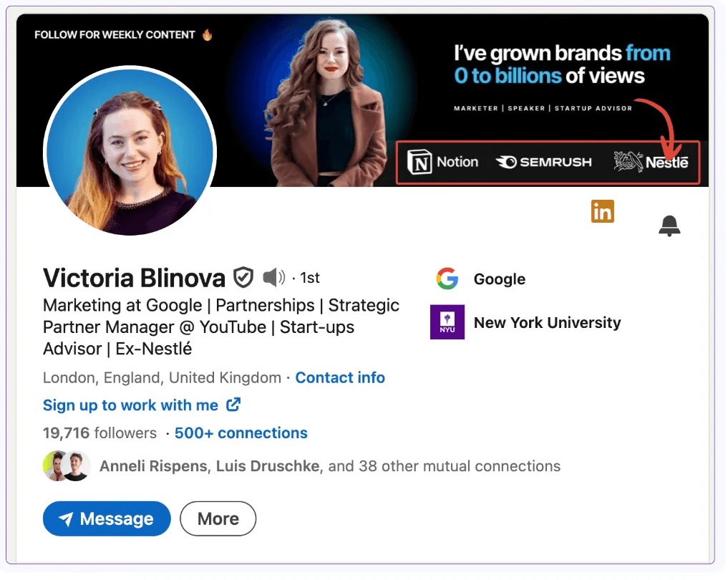728x580 pixels.
Task: Click the fire emoji in the banner
Action: click(208, 34)
